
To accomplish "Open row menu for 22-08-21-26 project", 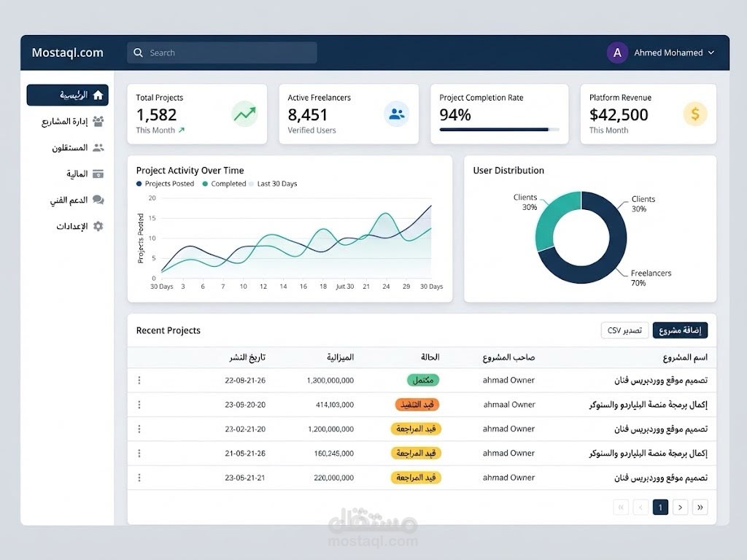I will (x=139, y=380).
